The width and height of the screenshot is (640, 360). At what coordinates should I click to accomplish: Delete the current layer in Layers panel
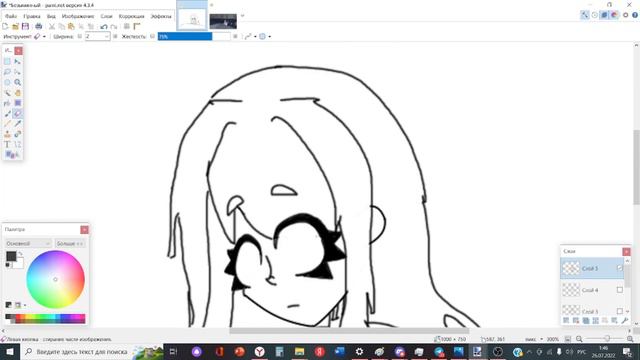pos(576,320)
